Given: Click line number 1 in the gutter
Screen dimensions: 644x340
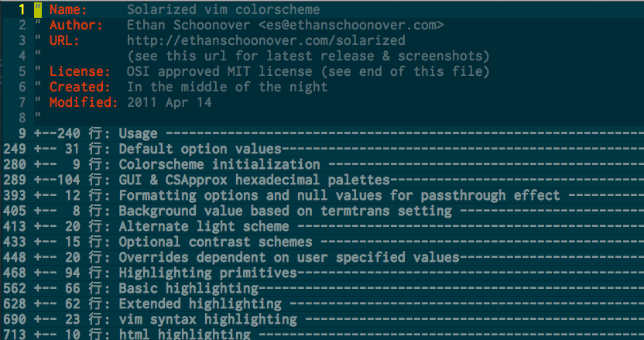Looking at the screenshot, I should click(x=22, y=9).
